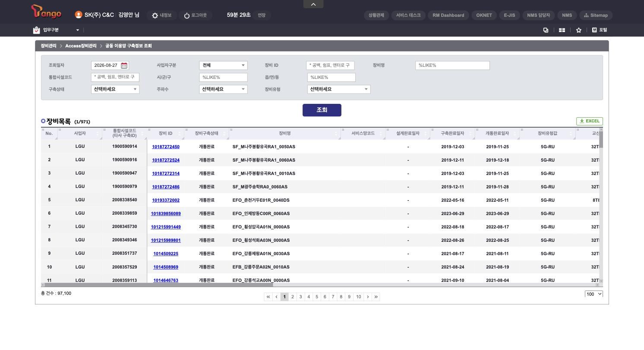This screenshot has height=350, width=644.
Task: Open the 주파수 dropdown
Action: coord(223,89)
